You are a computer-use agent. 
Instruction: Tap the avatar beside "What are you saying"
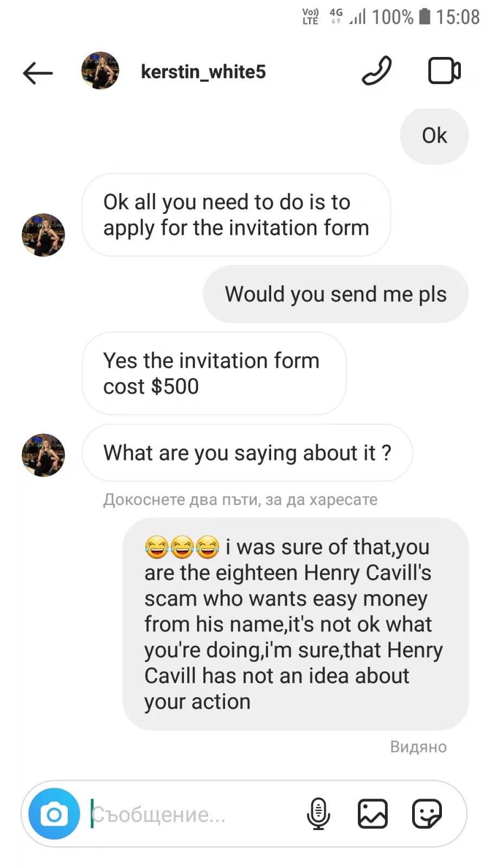(43, 455)
